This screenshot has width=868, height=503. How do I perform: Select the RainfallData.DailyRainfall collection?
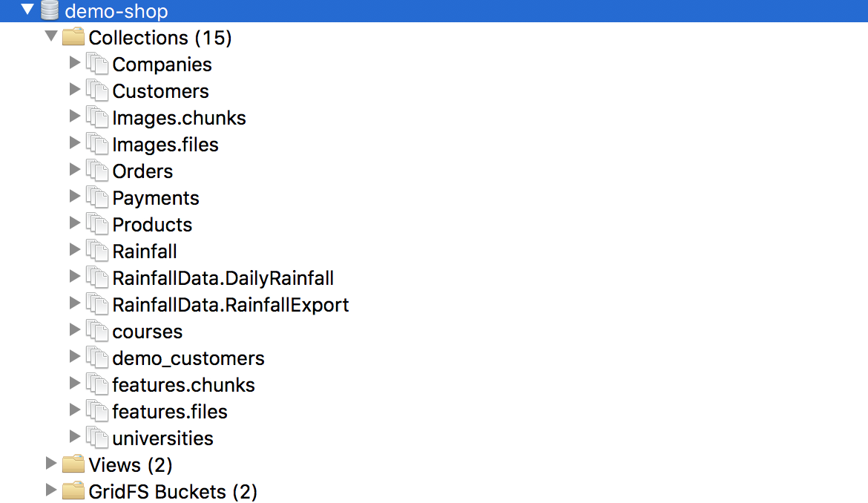223,277
